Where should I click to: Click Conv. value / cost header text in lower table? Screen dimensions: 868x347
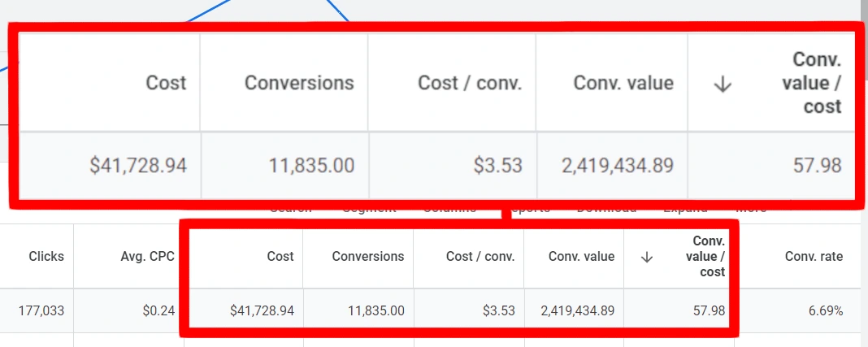click(x=708, y=257)
